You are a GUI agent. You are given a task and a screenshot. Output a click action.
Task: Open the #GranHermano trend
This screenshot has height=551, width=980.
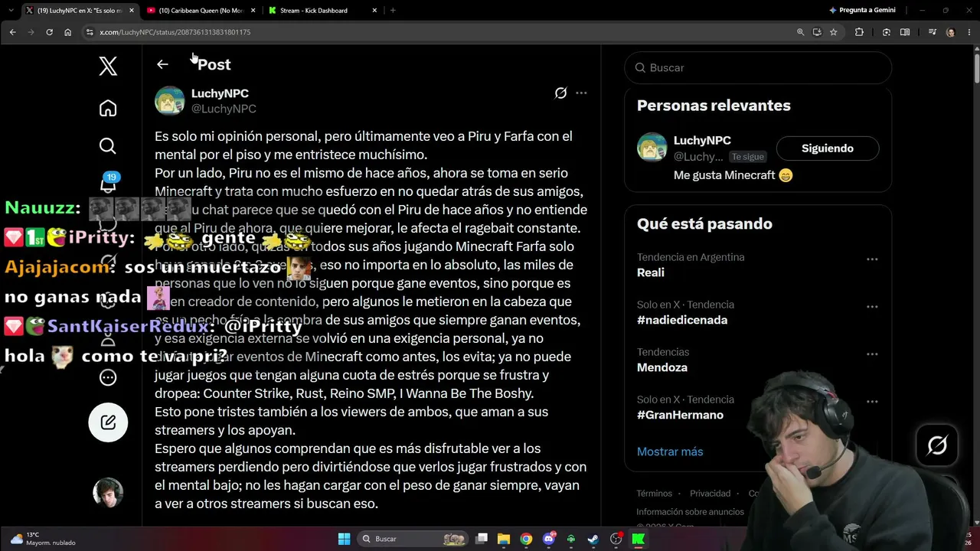[x=680, y=415]
